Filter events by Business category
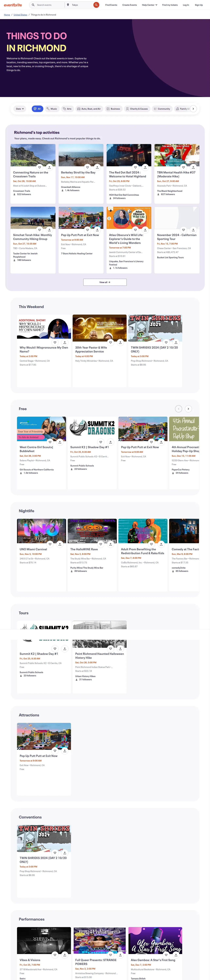210x980 pixels. (x=113, y=109)
